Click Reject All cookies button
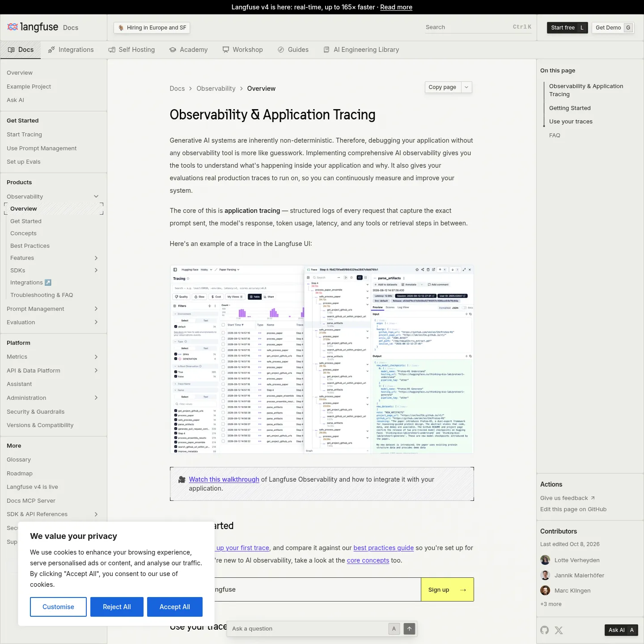The height and width of the screenshot is (644, 644). point(117,607)
